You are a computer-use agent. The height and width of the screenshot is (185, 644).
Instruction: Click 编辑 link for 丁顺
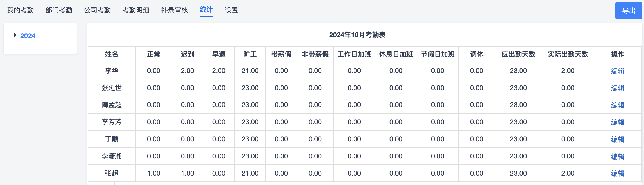point(618,139)
